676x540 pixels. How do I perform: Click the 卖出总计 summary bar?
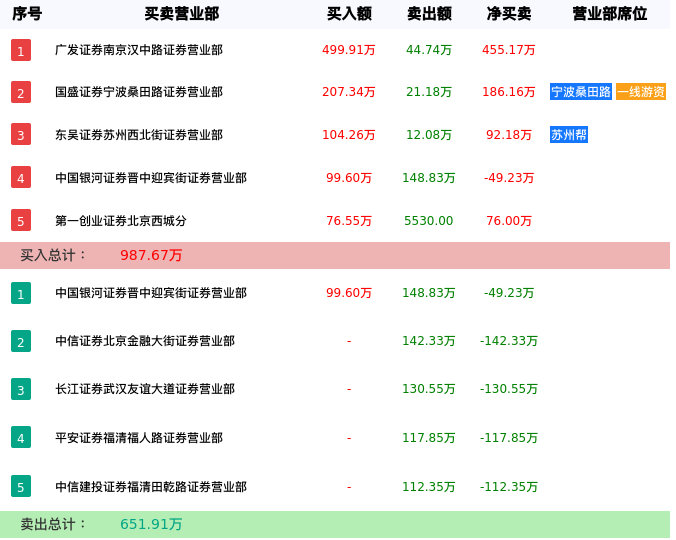pos(335,524)
